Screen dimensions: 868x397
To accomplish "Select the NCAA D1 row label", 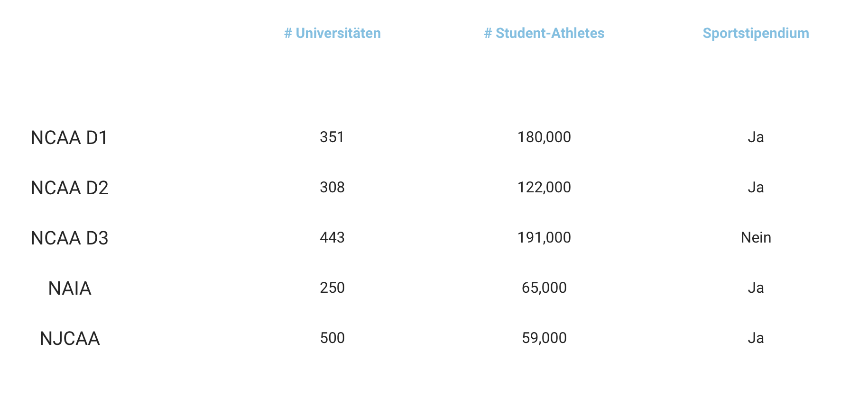I will point(70,138).
